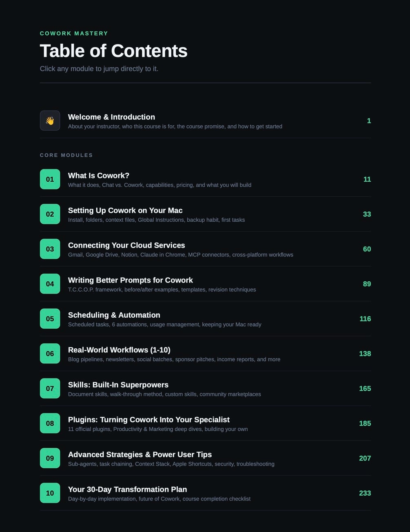Select page number 165 beside Skills

tap(365, 389)
